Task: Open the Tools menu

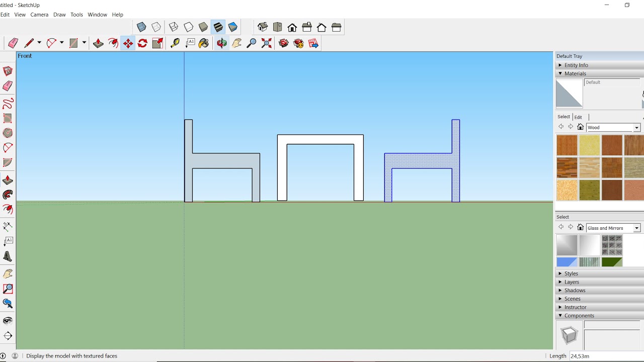Action: [76, 15]
